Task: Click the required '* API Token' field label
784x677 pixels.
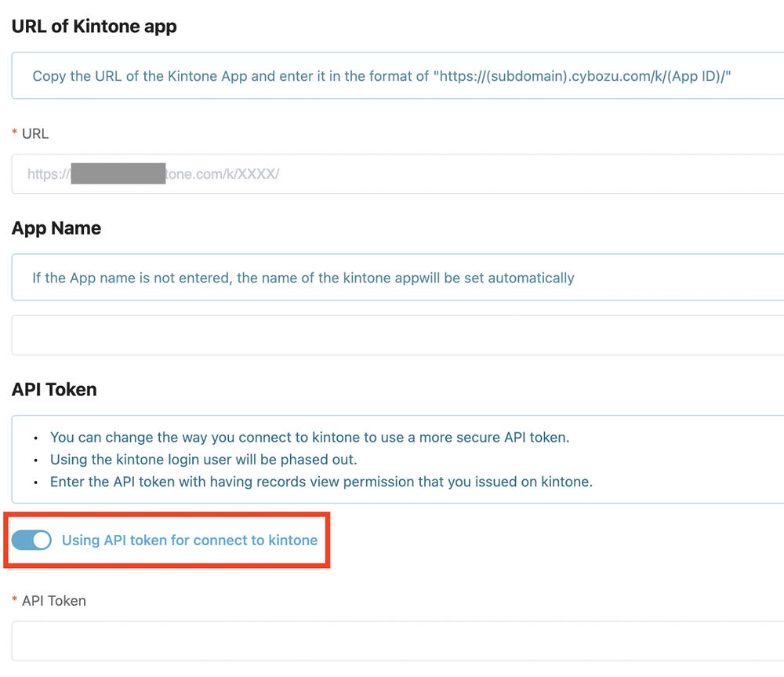Action: click(x=49, y=600)
